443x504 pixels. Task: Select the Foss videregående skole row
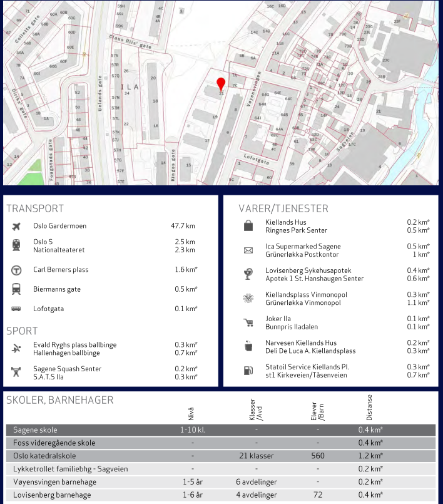pos(221,443)
